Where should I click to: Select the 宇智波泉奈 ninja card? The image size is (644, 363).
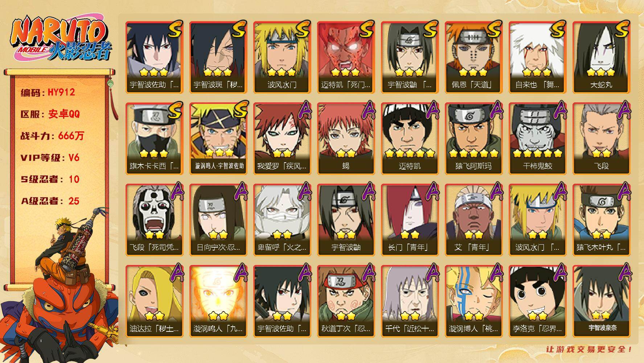tap(601, 301)
